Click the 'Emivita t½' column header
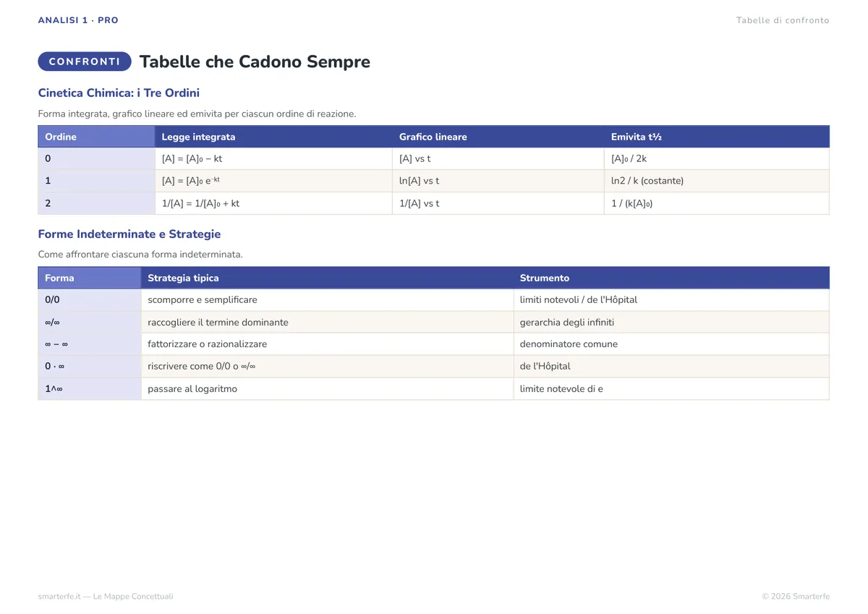868x614 pixels. pyautogui.click(x=717, y=137)
